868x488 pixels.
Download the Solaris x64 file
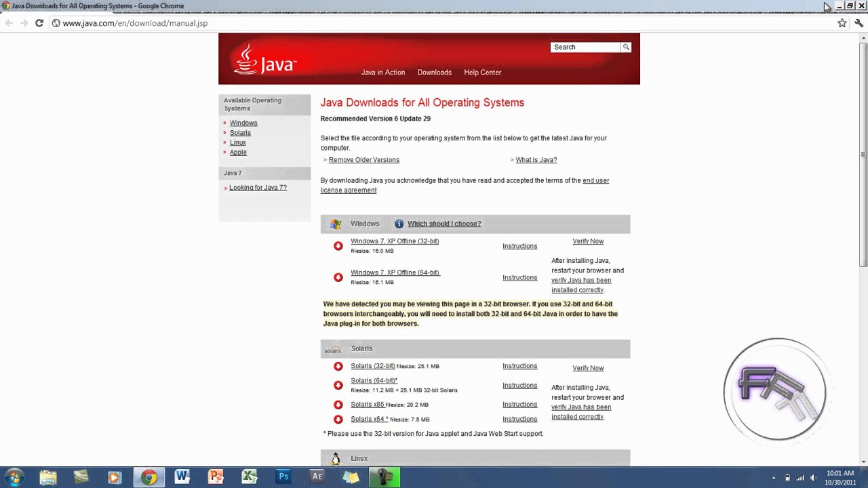pyautogui.click(x=370, y=419)
